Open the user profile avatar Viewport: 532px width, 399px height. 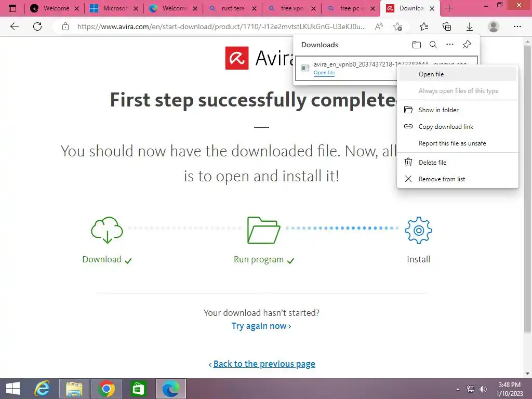(x=494, y=26)
